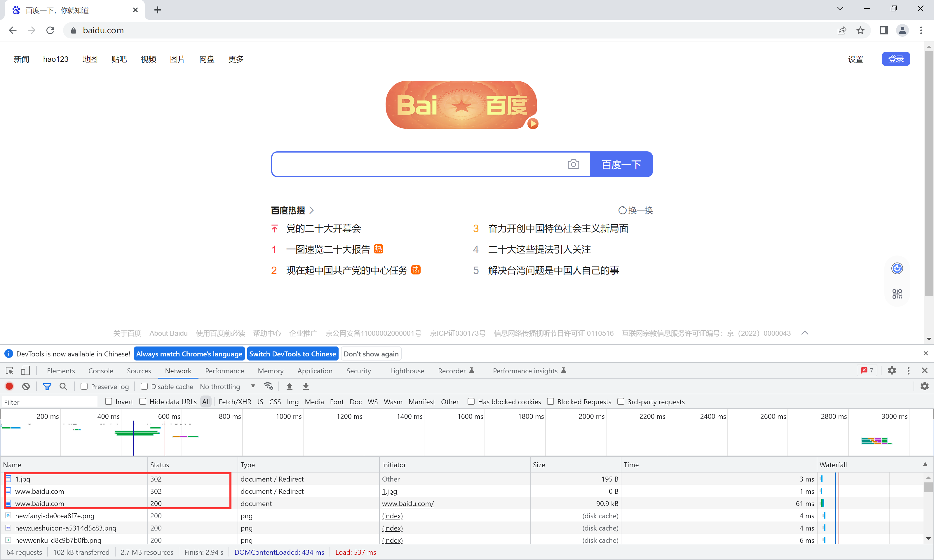The height and width of the screenshot is (560, 934).
Task: Check 3rd-party requests checkbox
Action: pyautogui.click(x=621, y=402)
